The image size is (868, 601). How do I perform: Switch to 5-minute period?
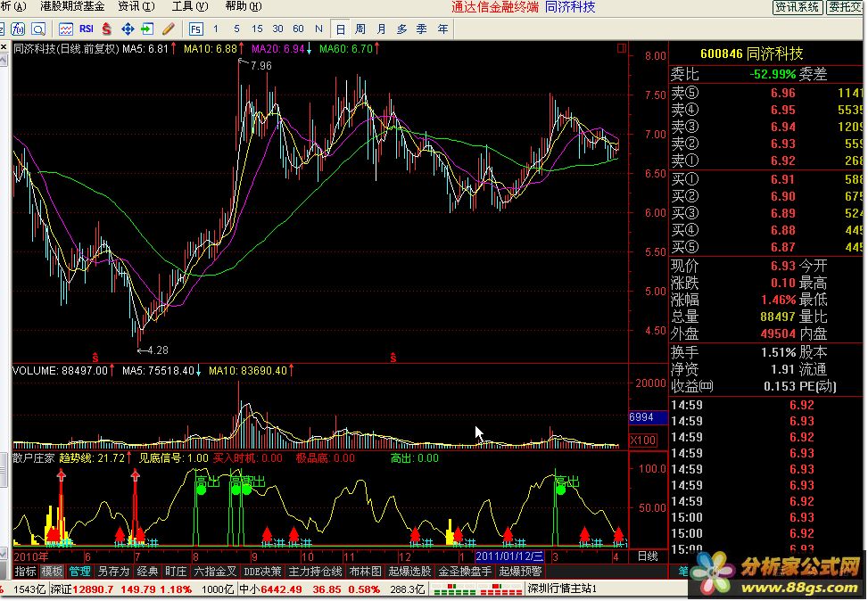click(x=236, y=29)
